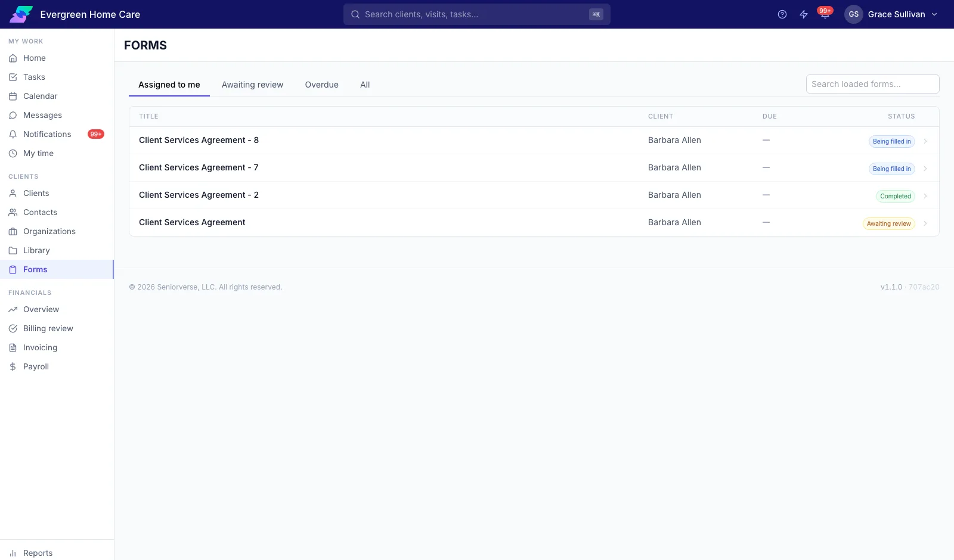Viewport: 954px width, 560px height.
Task: Click the Invoicing document icon
Action: (13, 348)
